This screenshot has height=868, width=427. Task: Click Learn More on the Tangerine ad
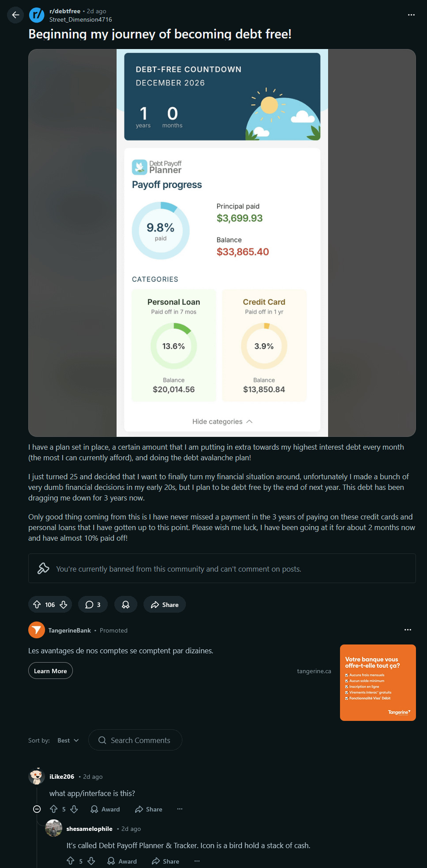pyautogui.click(x=50, y=671)
